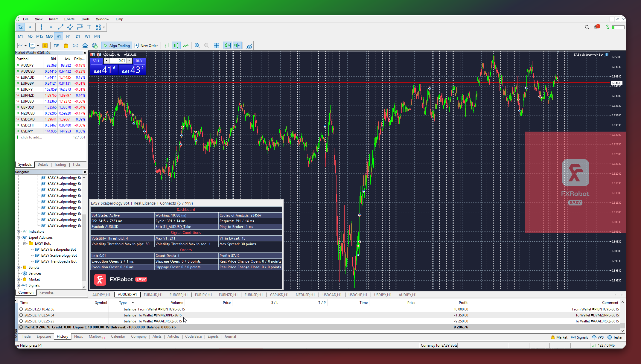
Task: Open the Market shopping bag icon
Action: click(x=66, y=46)
